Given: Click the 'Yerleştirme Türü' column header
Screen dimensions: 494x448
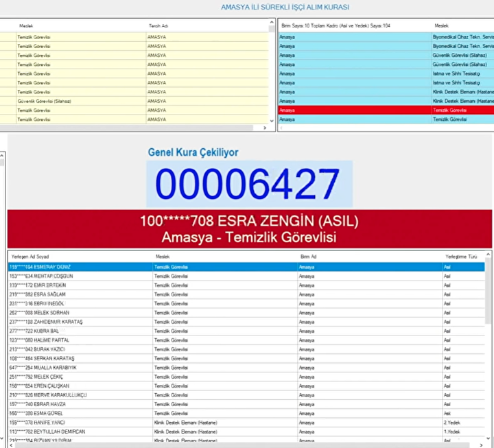Looking at the screenshot, I should point(461,257).
